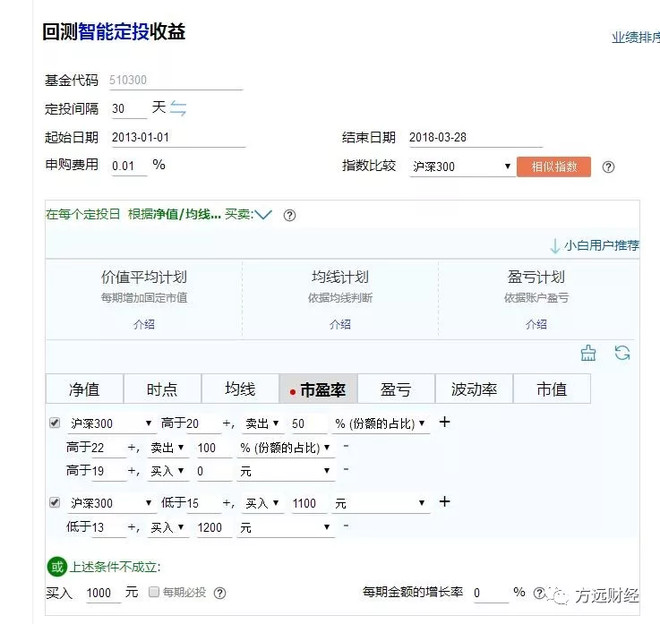
Task: Focus the 结束日期 date field
Action: tap(476, 138)
